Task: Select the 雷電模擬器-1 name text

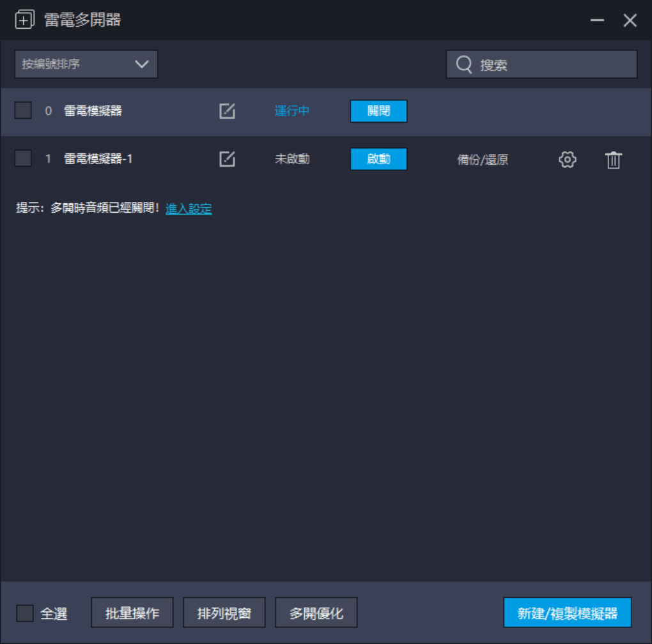Action: [x=98, y=158]
